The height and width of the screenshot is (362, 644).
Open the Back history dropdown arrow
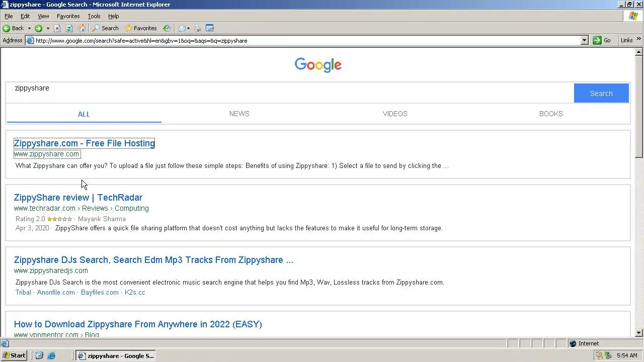click(29, 28)
